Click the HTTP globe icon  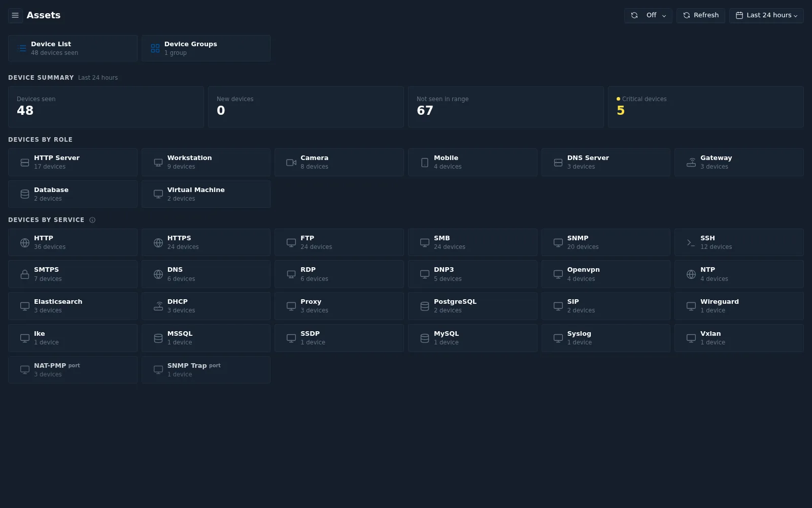point(25,243)
